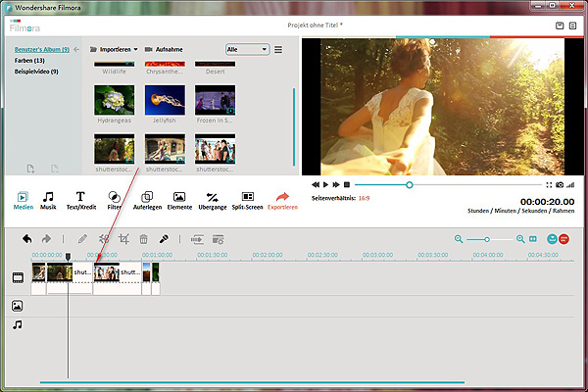Click the volume level icon
Image resolution: width=588 pixels, height=392 pixels.
click(x=570, y=185)
